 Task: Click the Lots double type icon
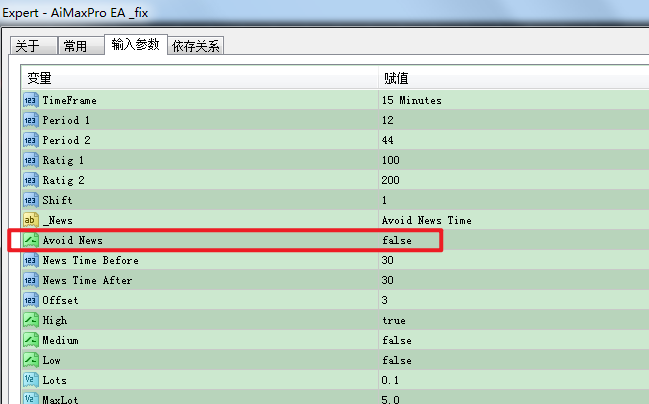pyautogui.click(x=30, y=380)
